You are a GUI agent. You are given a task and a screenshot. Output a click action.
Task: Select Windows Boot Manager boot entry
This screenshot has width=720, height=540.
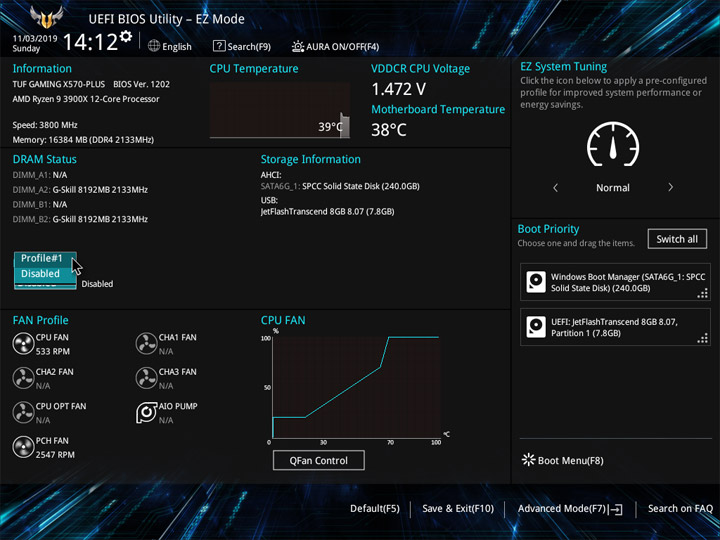pyautogui.click(x=615, y=282)
